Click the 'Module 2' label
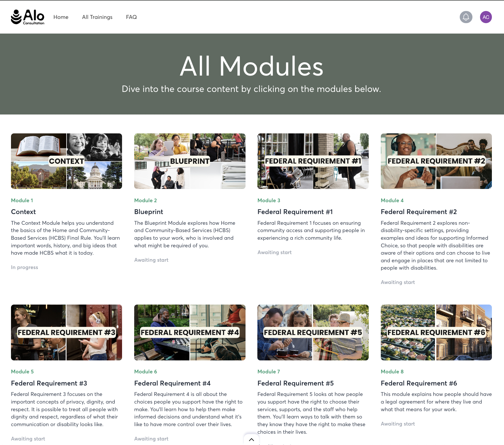This screenshot has height=445, width=504. pyautogui.click(x=145, y=201)
